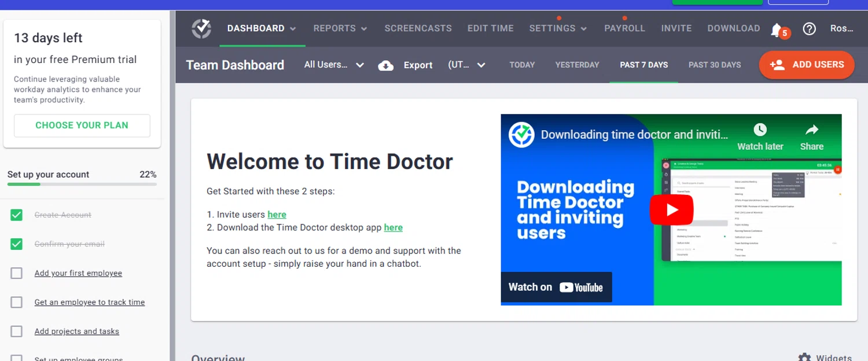Image resolution: width=868 pixels, height=361 pixels.
Task: Open the UTC timezone dropdown
Action: (x=466, y=65)
